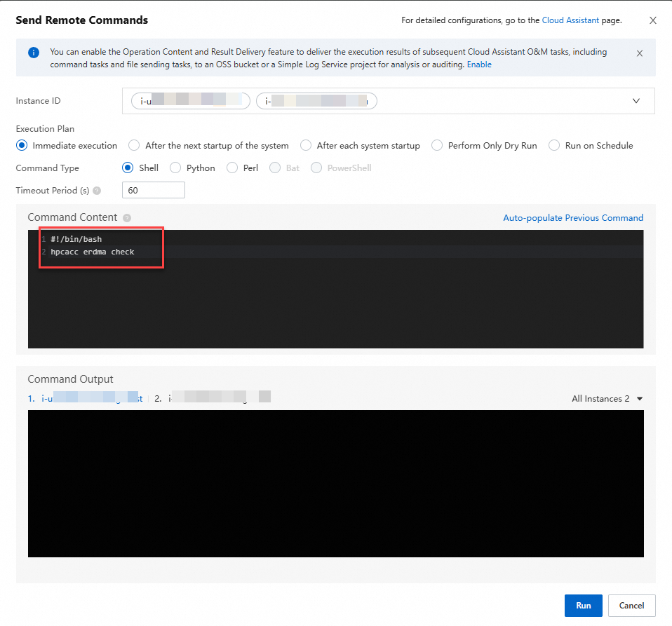Select Python command type

[x=175, y=168]
